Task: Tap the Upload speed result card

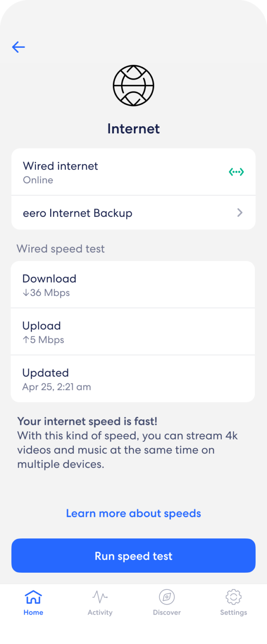Action: pyautogui.click(x=133, y=332)
